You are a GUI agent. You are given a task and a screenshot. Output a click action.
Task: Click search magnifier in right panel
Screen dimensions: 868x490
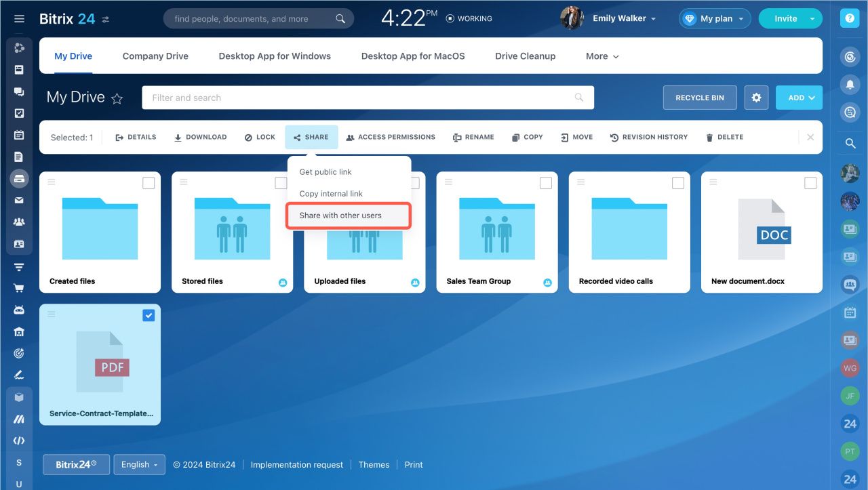coord(850,143)
